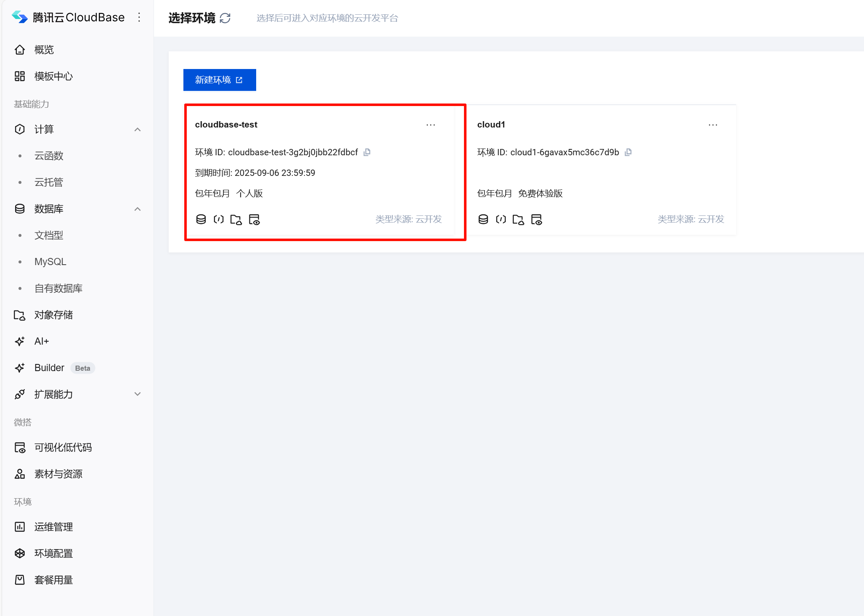Image resolution: width=864 pixels, height=616 pixels.
Task: Collapse the 计算 sidebar section
Action: point(137,129)
